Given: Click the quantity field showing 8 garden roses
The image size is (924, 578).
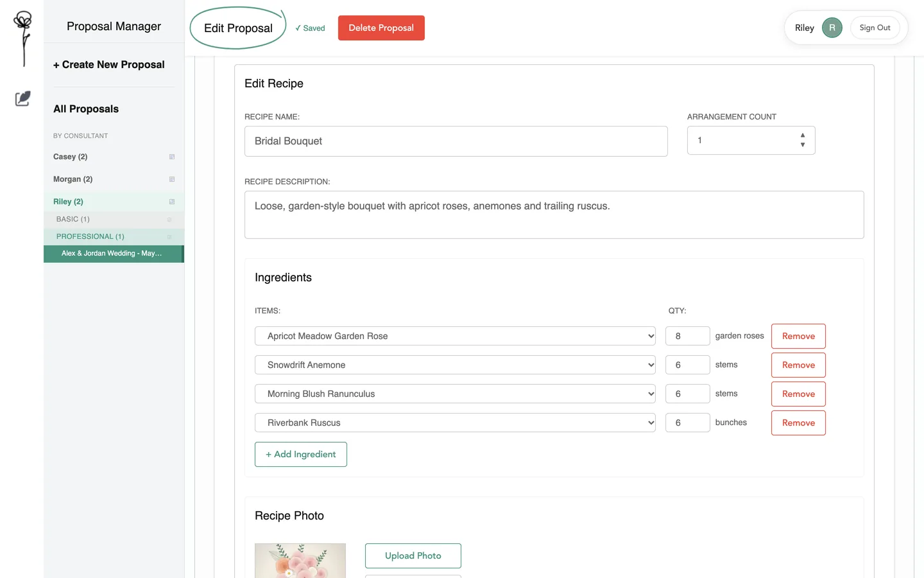Looking at the screenshot, I should [688, 336].
